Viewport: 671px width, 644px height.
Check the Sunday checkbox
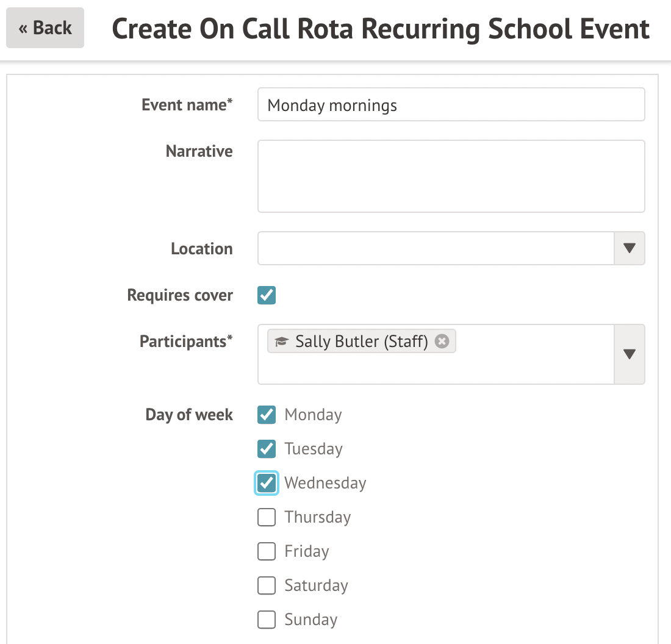(267, 620)
